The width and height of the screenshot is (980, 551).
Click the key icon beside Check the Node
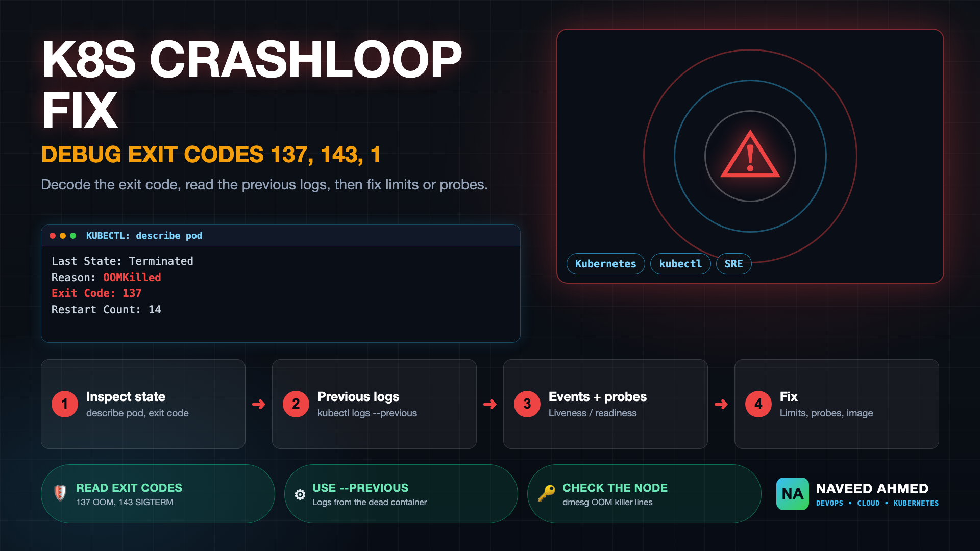pyautogui.click(x=547, y=493)
